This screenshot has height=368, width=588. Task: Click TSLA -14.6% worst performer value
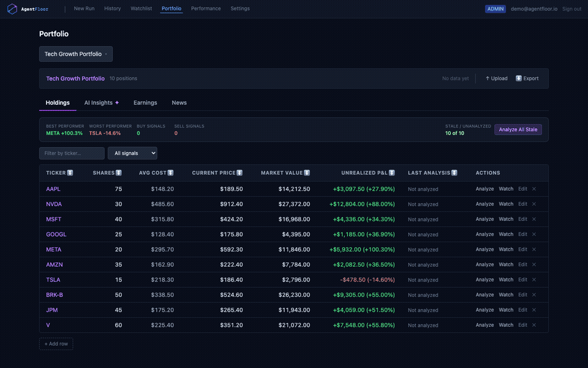[105, 133]
